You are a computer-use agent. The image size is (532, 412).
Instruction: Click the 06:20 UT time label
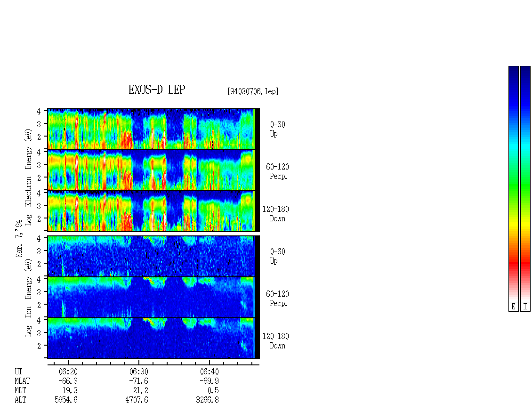pyautogui.click(x=68, y=372)
